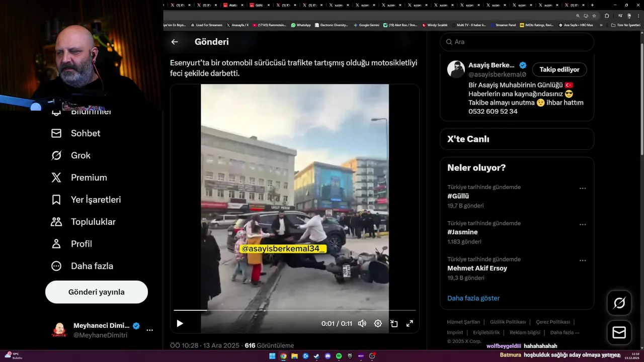Open Chrome from the taskbar
This screenshot has width=644, height=362.
tap(283, 356)
